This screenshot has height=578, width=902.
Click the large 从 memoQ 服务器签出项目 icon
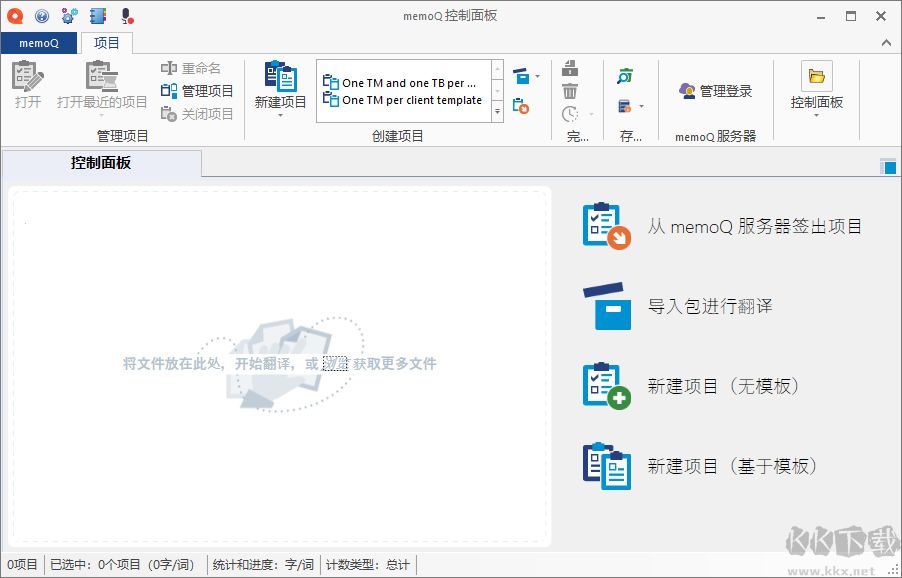point(606,226)
